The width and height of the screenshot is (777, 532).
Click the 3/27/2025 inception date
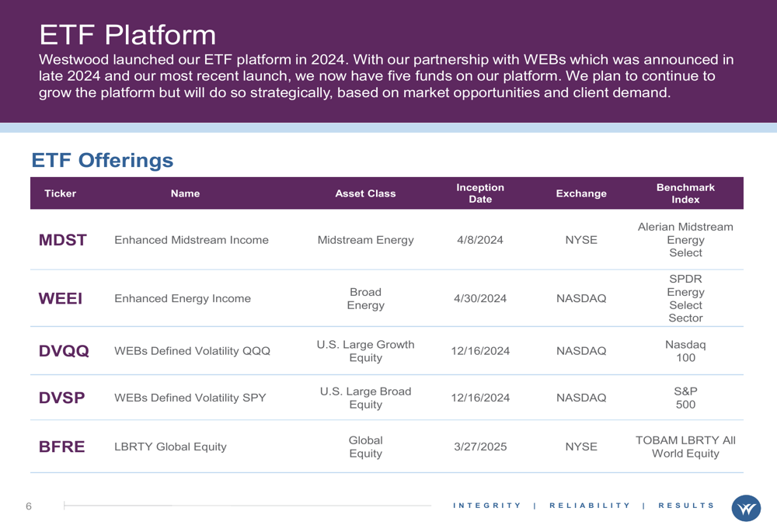pos(480,447)
